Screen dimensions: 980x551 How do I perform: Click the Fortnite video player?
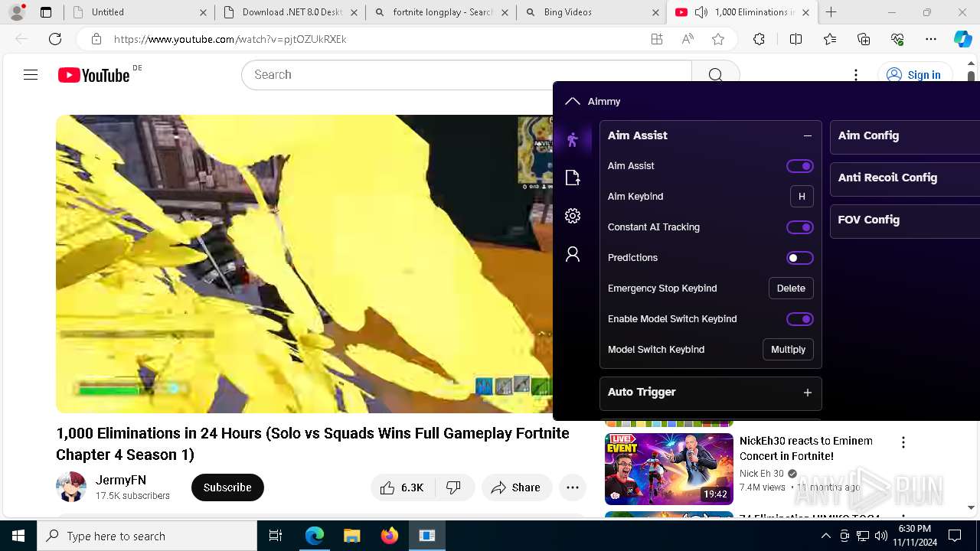304,264
